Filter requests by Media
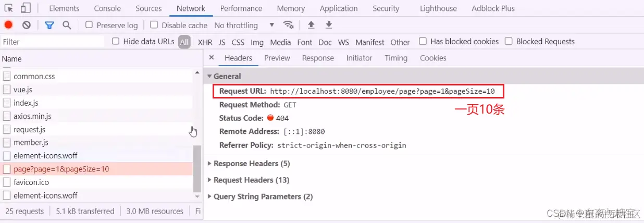644x223 pixels. click(x=280, y=42)
